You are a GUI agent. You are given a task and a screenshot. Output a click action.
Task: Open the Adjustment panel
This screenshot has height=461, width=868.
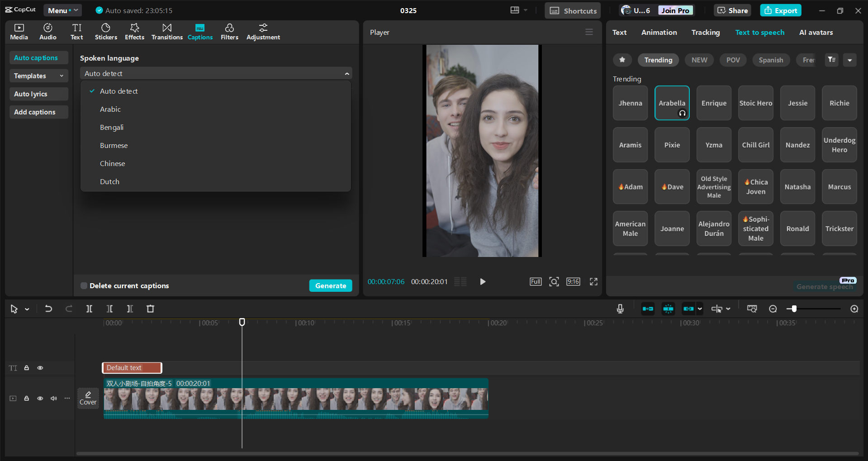263,31
